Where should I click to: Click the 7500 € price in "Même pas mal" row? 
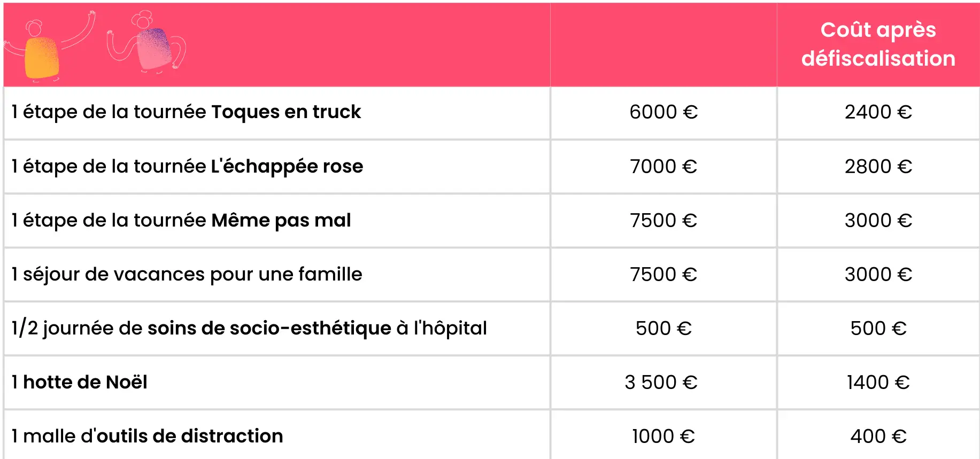663,221
